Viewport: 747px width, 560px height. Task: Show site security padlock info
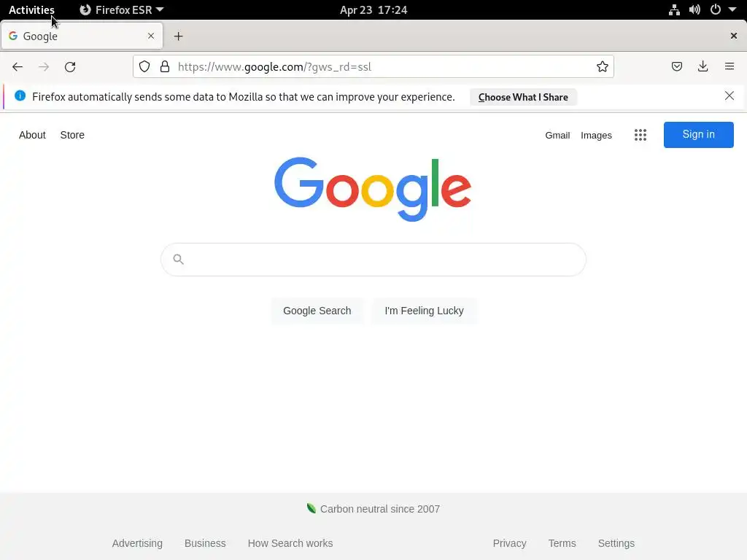pos(165,66)
